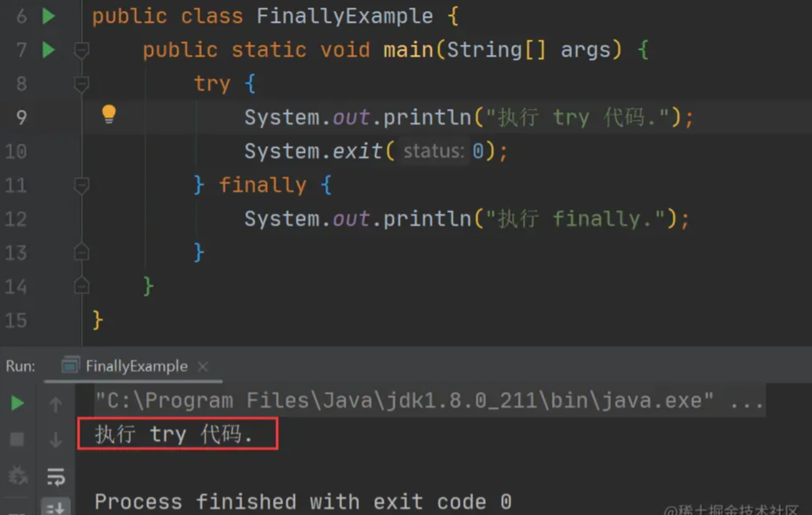This screenshot has height=515, width=812.
Task: Click 'exit' method call on line 10
Action: (x=357, y=151)
